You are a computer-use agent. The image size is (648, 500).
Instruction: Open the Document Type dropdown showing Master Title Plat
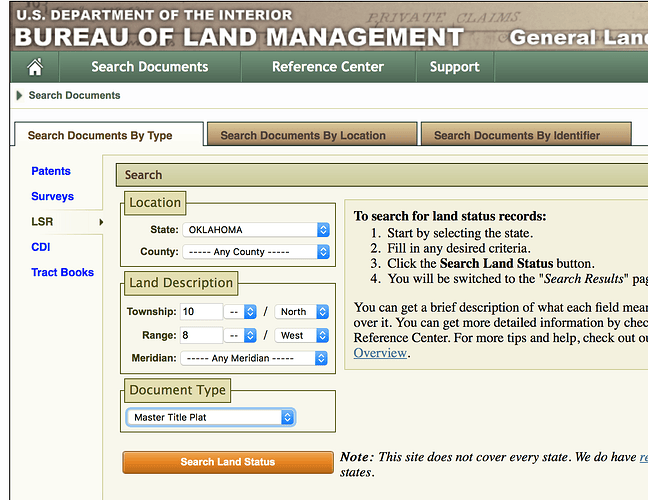pos(211,417)
